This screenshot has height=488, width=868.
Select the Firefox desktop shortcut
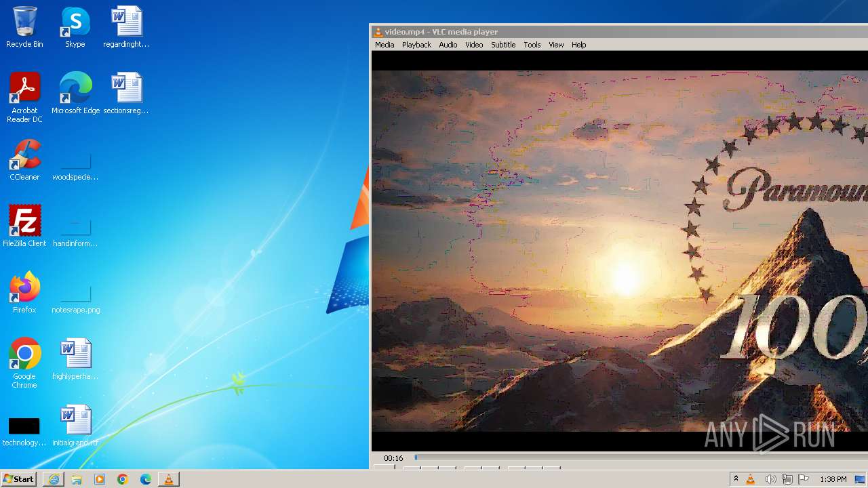[x=24, y=293]
